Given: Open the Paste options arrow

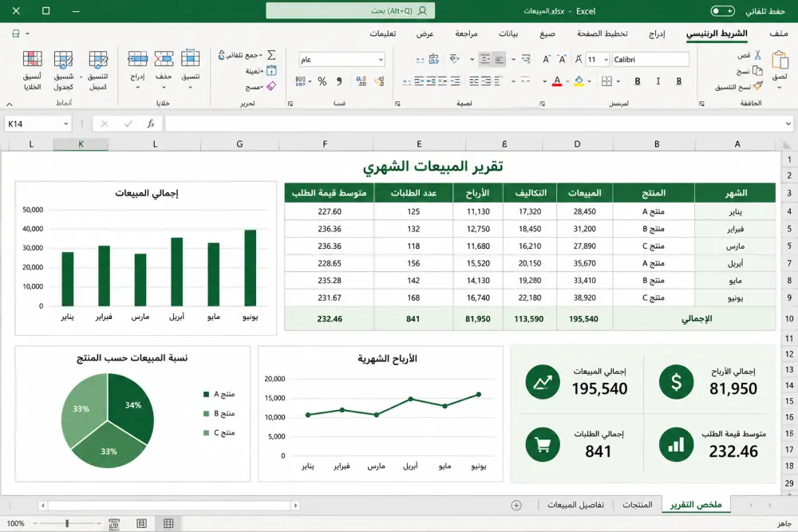Looking at the screenshot, I should [779, 88].
